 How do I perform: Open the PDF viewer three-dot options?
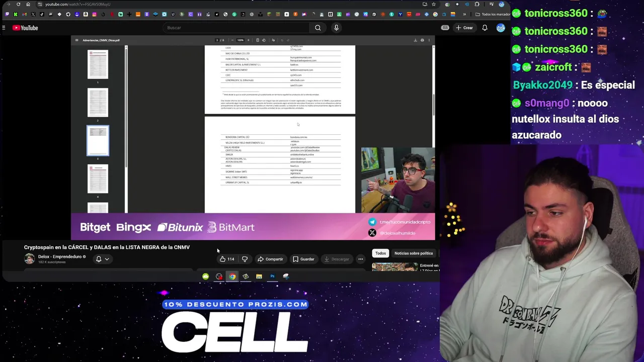[429, 40]
